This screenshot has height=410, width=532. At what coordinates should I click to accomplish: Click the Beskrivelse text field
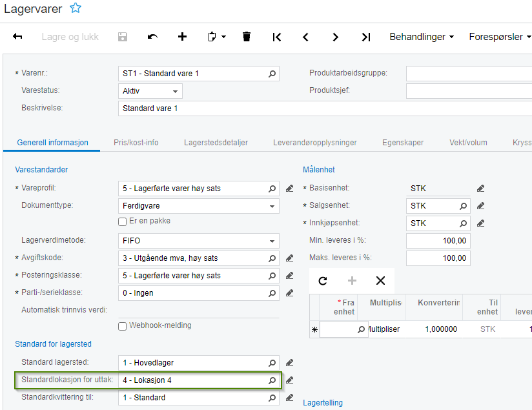(x=323, y=108)
